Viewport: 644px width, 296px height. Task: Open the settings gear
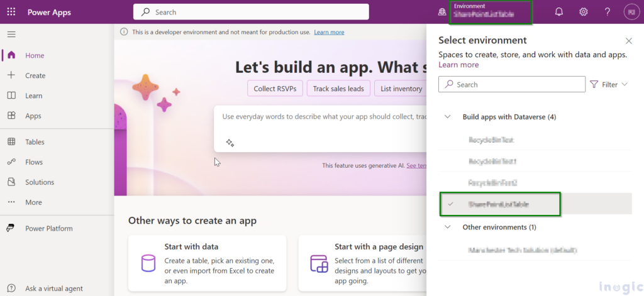583,12
